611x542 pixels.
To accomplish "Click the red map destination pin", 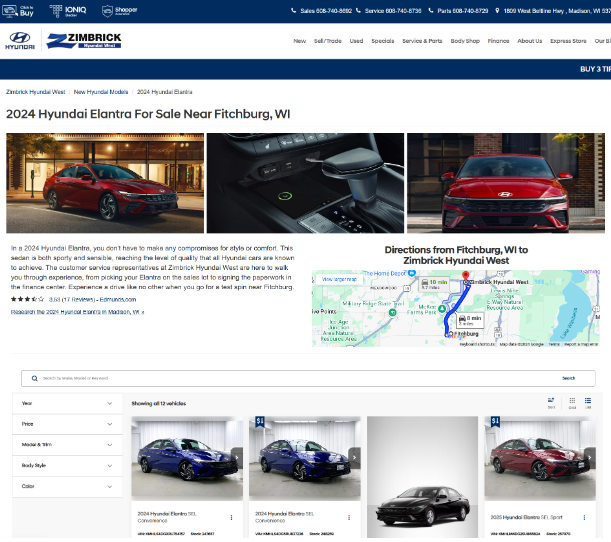I will click(465, 276).
